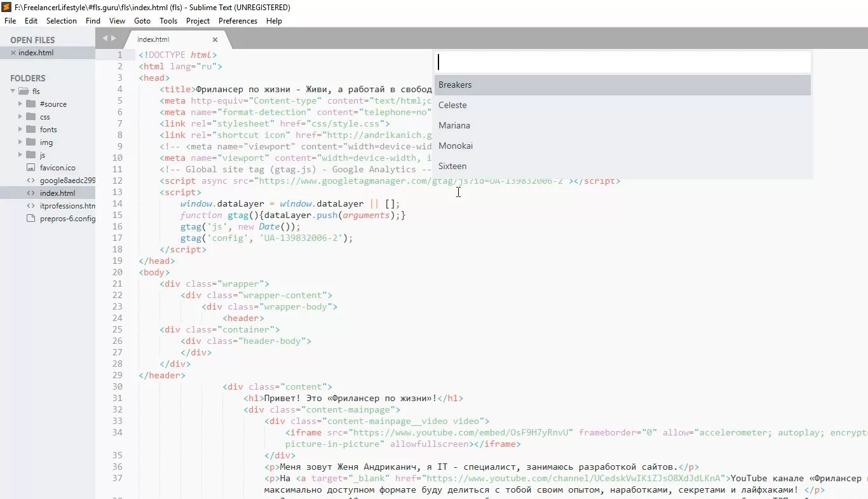This screenshot has height=499, width=868.
Task: Click the previous tab arrow
Action: [x=105, y=38]
